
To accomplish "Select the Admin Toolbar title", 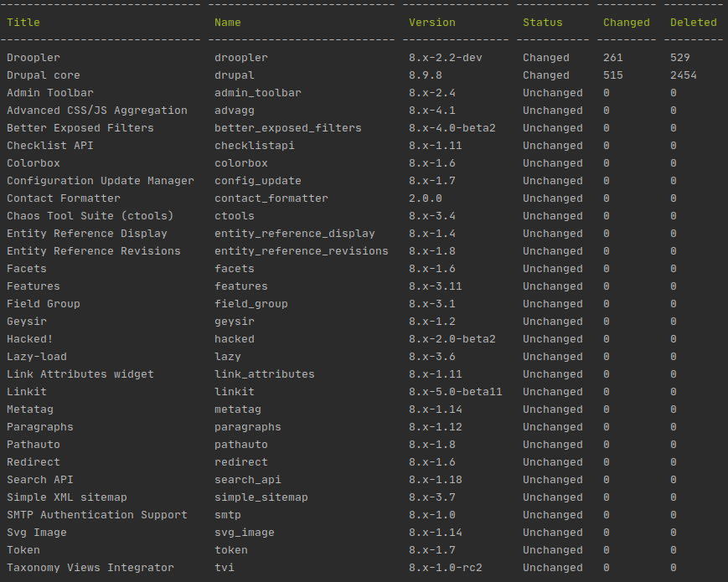I will coord(50,93).
